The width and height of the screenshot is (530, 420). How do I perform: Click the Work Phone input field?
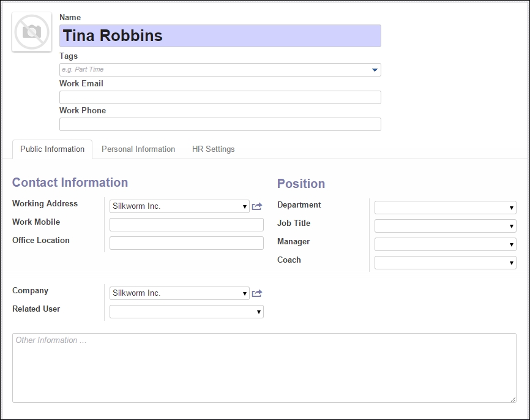[220, 124]
